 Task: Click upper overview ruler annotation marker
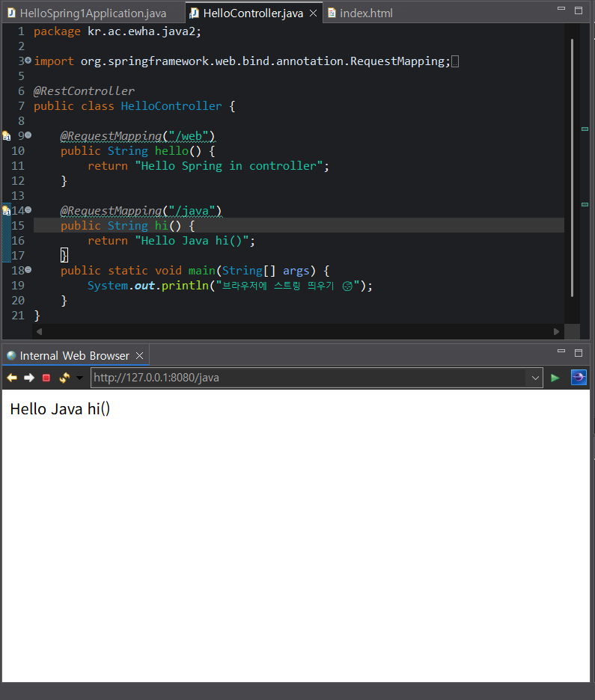(585, 129)
